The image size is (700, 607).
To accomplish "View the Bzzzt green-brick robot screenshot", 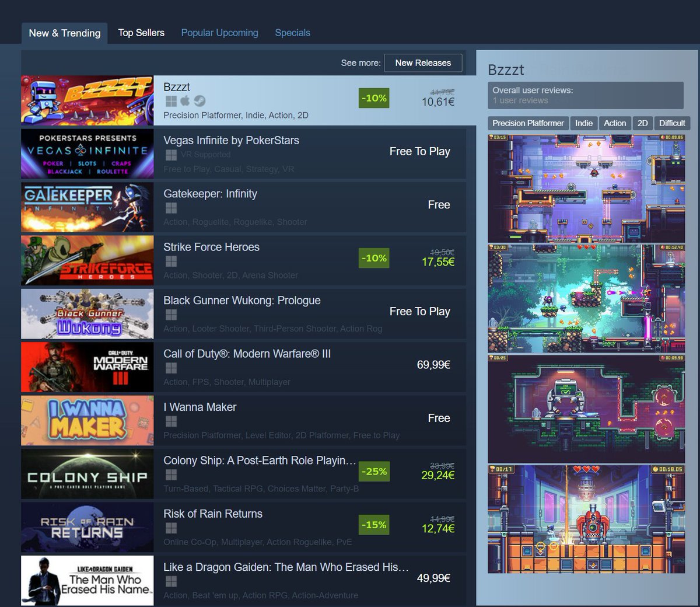I will [x=586, y=409].
